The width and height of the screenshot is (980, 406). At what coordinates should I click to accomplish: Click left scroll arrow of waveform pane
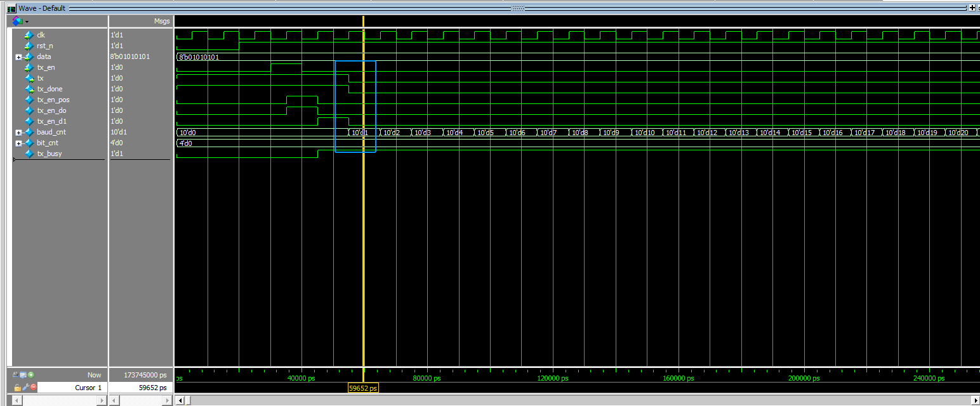click(180, 400)
